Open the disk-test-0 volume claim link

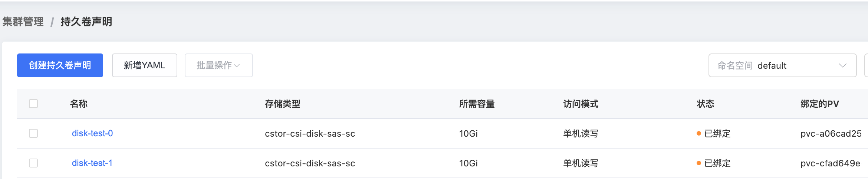(92, 133)
